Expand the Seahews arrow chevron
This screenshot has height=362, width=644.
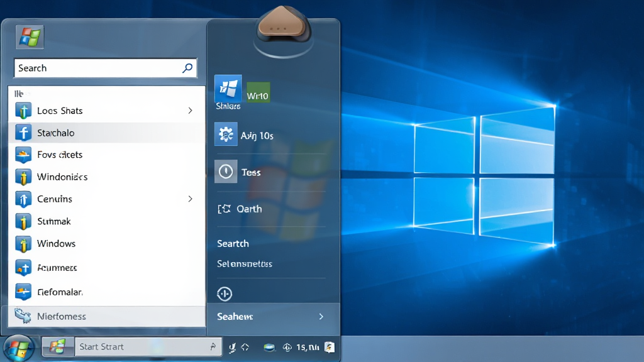click(321, 317)
